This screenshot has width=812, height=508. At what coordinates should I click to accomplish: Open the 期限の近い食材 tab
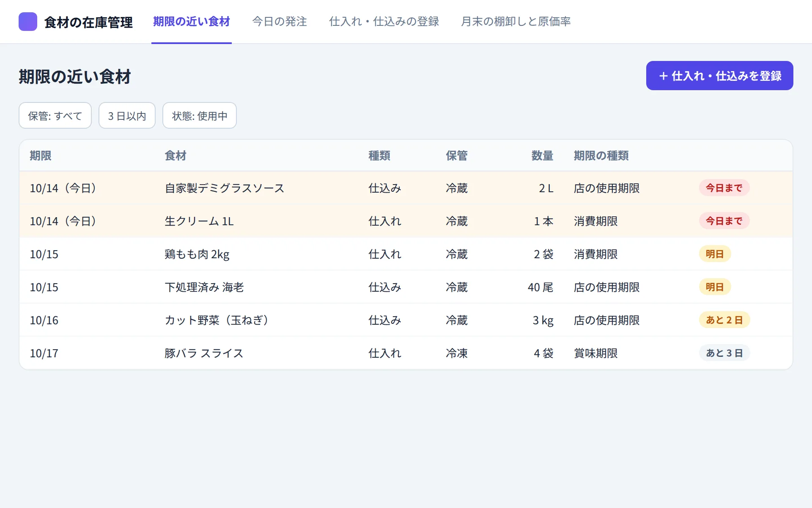click(192, 22)
